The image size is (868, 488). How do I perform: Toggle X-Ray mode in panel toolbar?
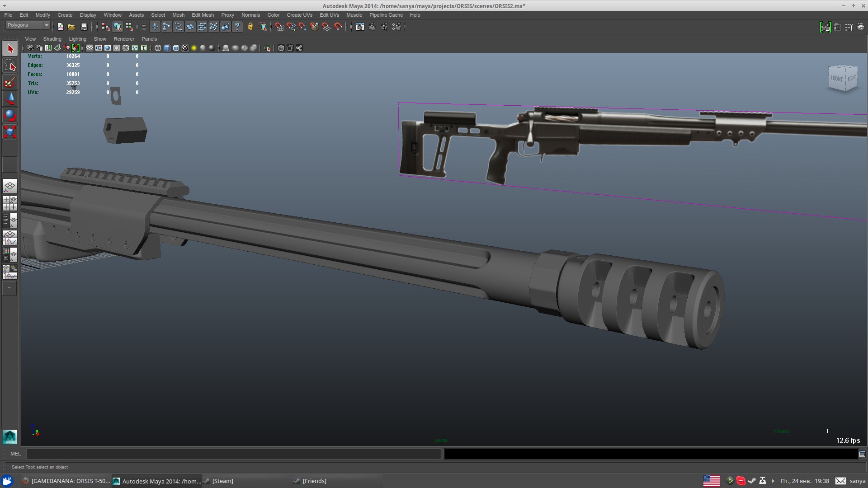[281, 48]
